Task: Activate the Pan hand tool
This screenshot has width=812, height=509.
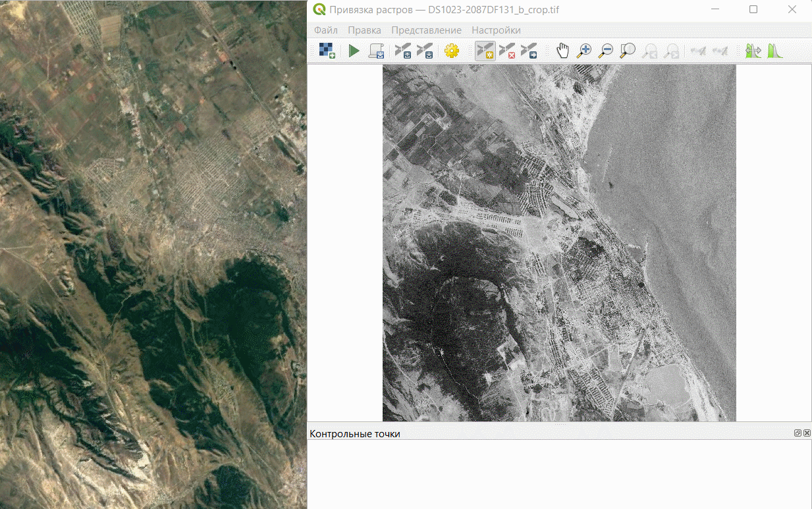Action: (562, 51)
